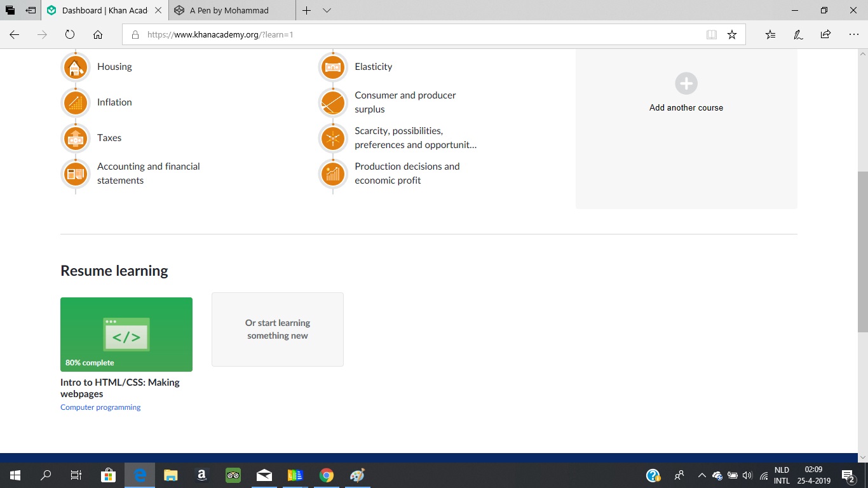Open Paint app from taskbar
Image resolution: width=868 pixels, height=488 pixels.
(358, 475)
